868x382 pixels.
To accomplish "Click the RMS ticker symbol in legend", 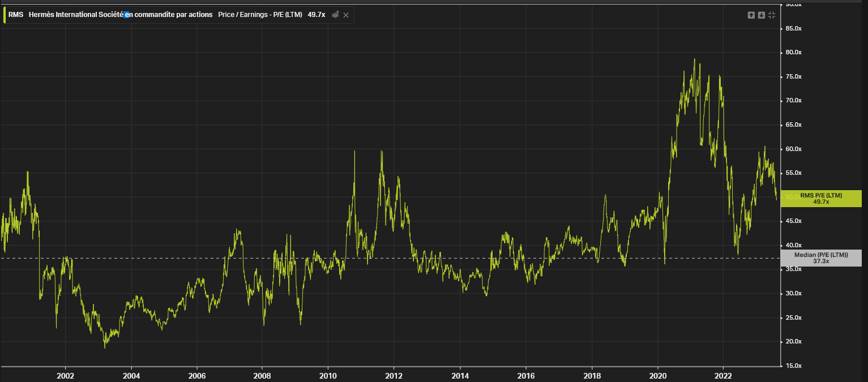I will tap(16, 15).
